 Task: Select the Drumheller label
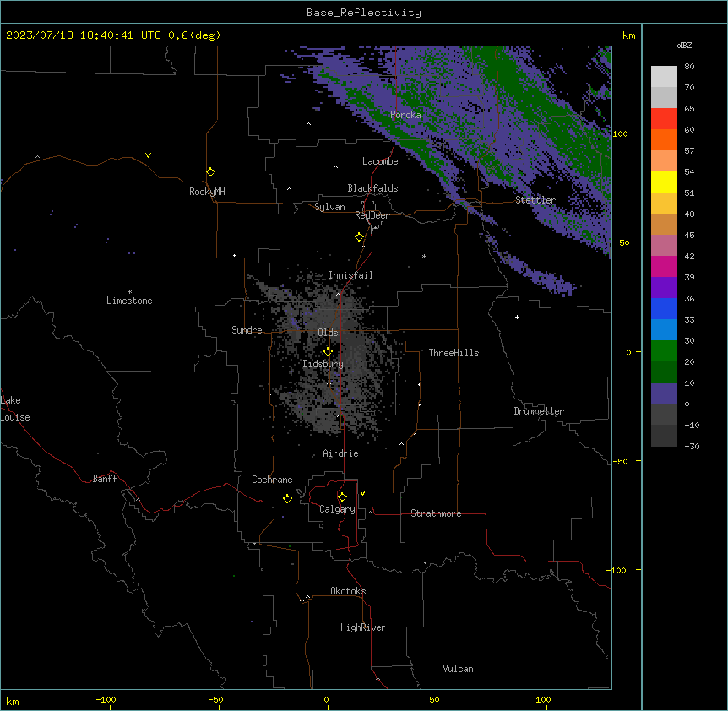click(x=539, y=411)
